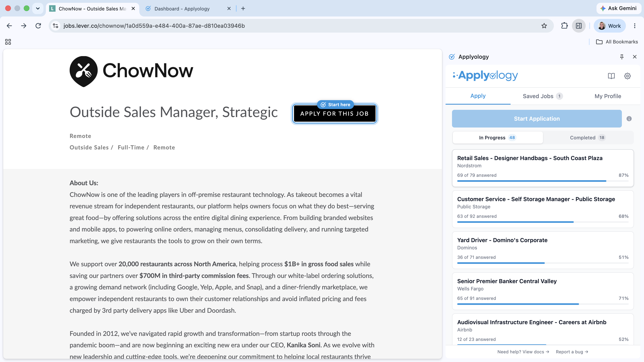The width and height of the screenshot is (644, 362).
Task: Click the ChowNow logo
Action: point(131,71)
